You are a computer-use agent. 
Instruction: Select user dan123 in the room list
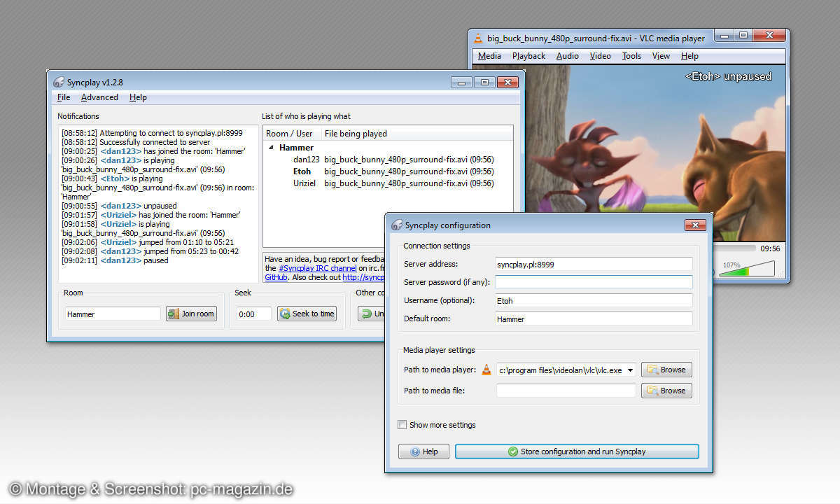[306, 160]
